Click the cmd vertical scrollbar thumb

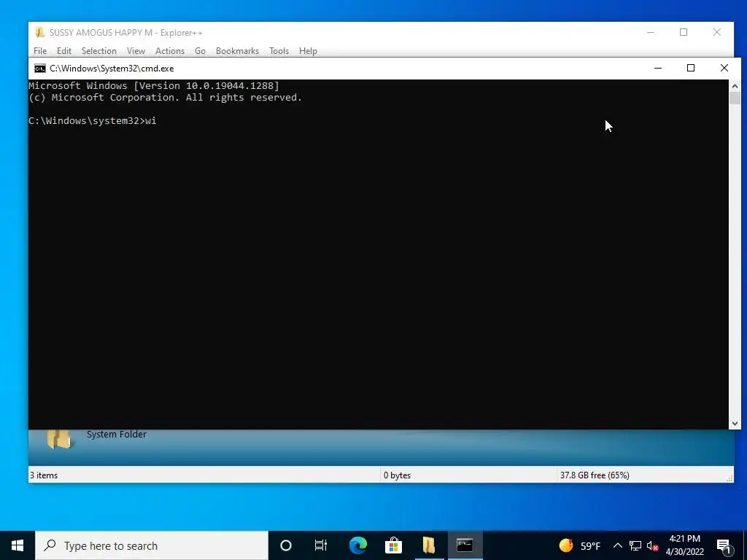[x=735, y=98]
